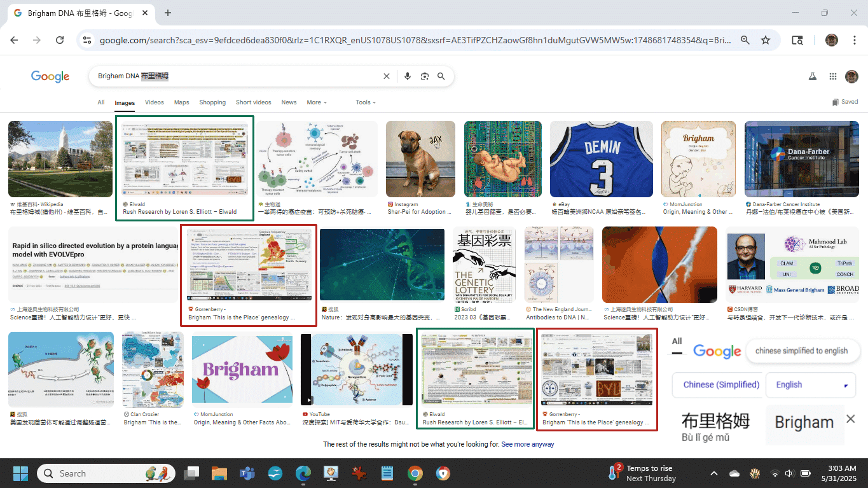This screenshot has height=488, width=868.
Task: Open Microsoft Edge from the taskbar
Action: pos(303,473)
